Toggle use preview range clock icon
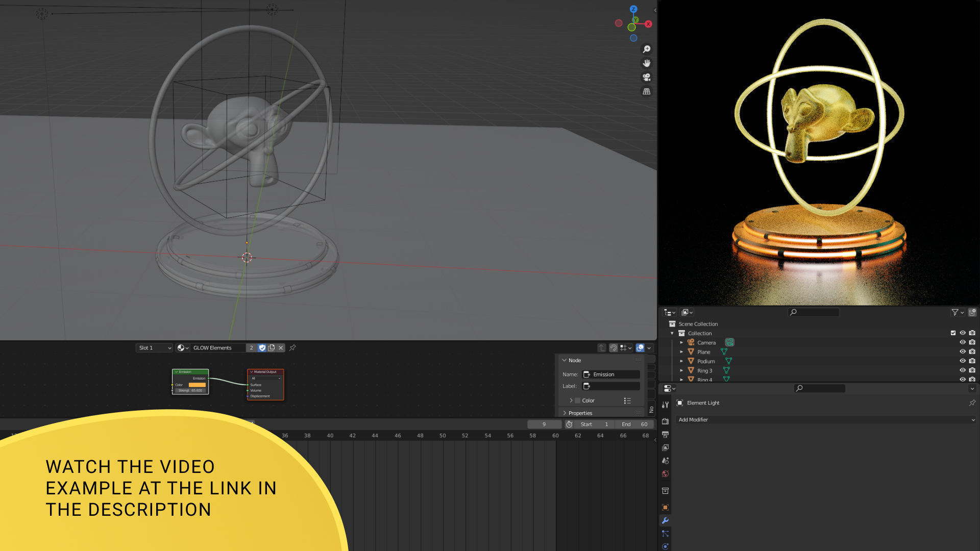The image size is (980, 551). (x=569, y=424)
